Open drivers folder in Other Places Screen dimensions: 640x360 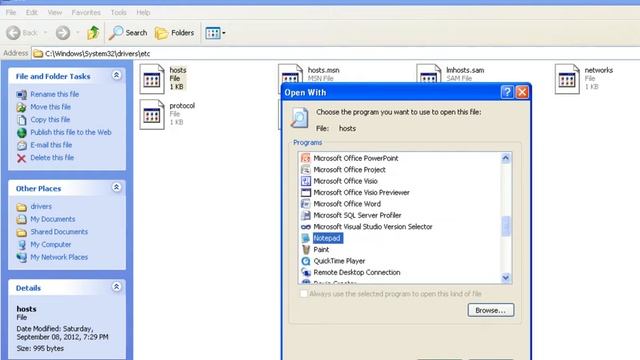pos(41,207)
